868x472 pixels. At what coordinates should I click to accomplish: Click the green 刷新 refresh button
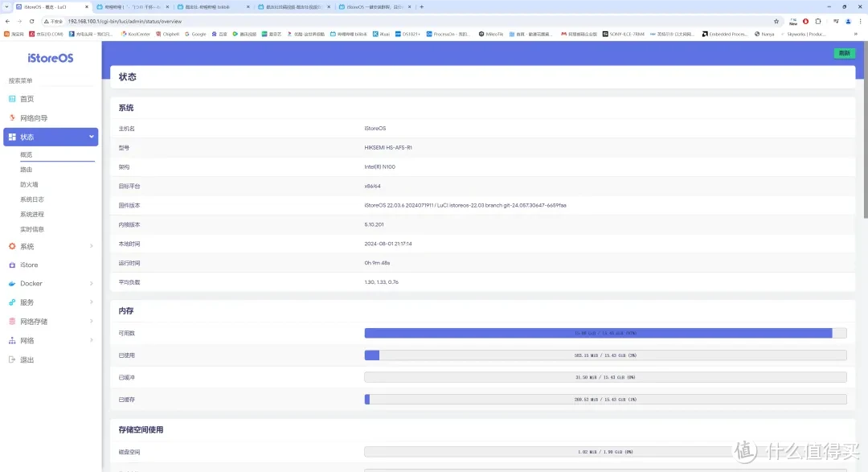(844, 53)
